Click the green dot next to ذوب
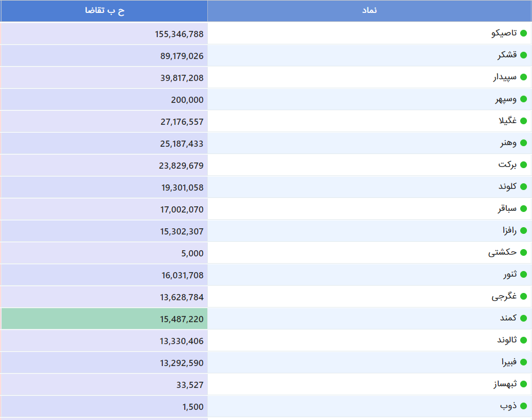 point(523,406)
